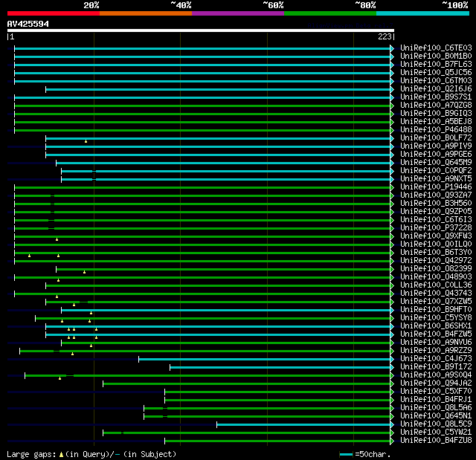The image size is (476, 460).
Task: Click the UniRef100_O82399 entry
Action: (x=436, y=269)
